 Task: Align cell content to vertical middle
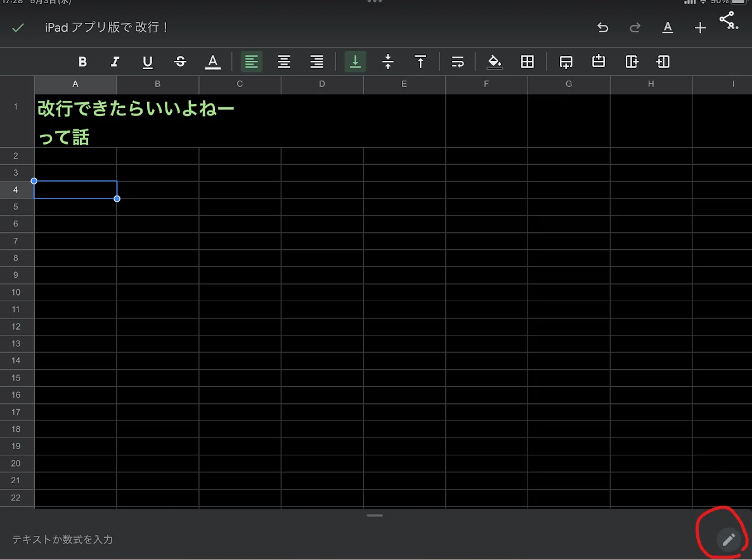click(388, 62)
